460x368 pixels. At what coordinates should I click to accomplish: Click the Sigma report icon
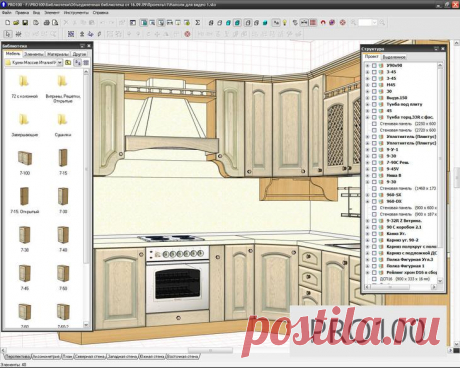(x=198, y=23)
